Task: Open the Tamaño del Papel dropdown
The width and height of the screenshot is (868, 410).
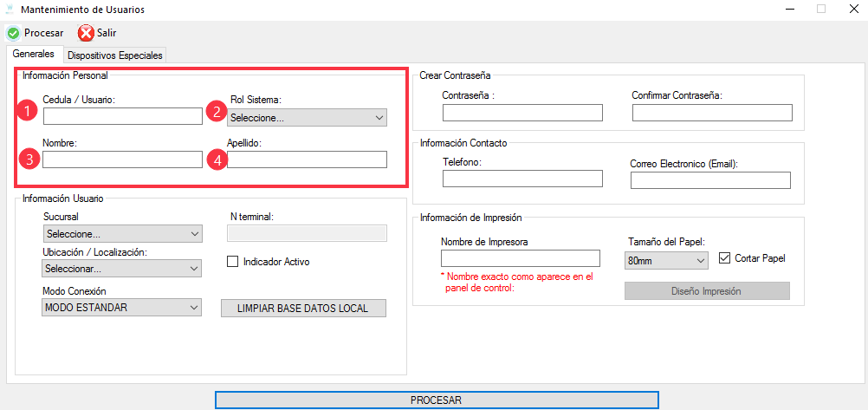Action: tap(665, 259)
